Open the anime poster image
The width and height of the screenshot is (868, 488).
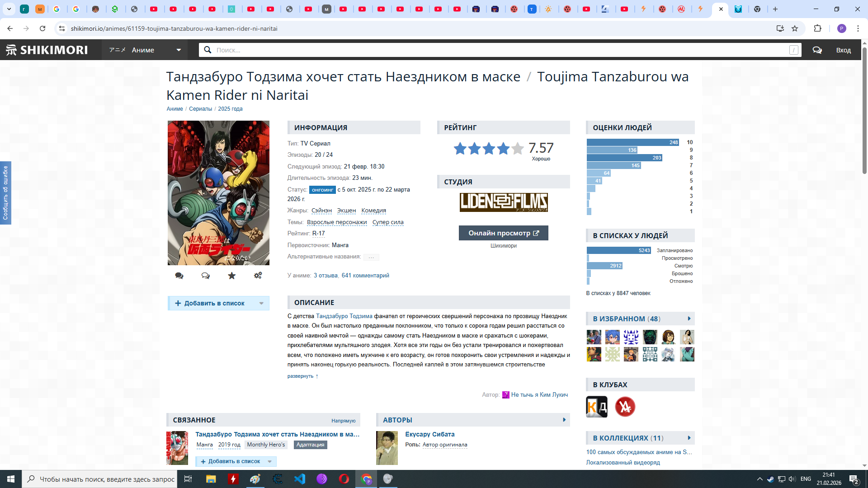click(x=218, y=193)
